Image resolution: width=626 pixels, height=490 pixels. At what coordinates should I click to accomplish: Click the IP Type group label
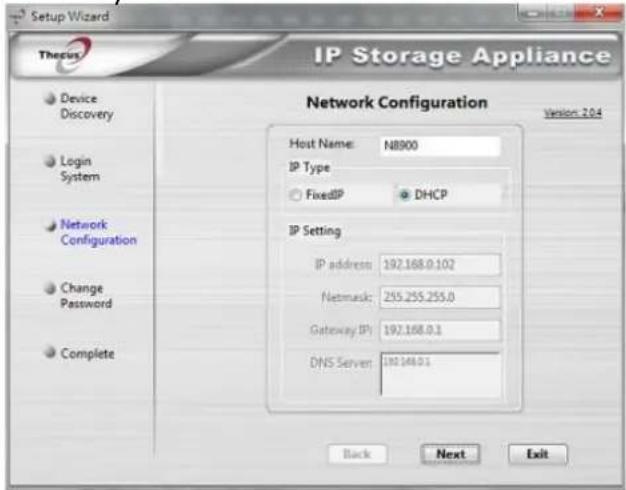point(309,167)
